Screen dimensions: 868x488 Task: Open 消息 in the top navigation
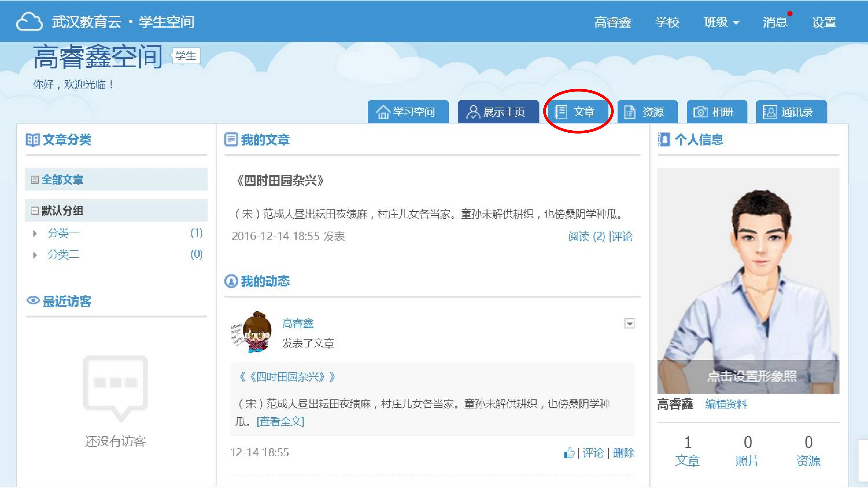(775, 23)
